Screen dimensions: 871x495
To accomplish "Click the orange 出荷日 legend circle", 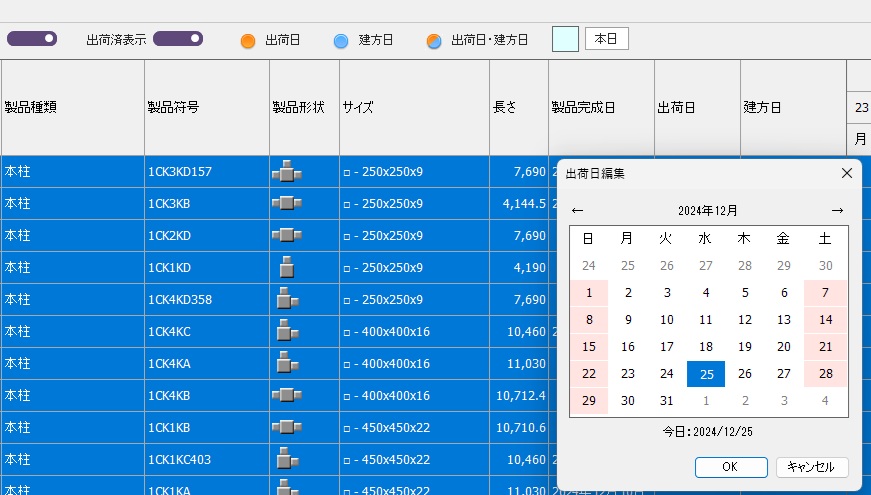I will coord(248,41).
